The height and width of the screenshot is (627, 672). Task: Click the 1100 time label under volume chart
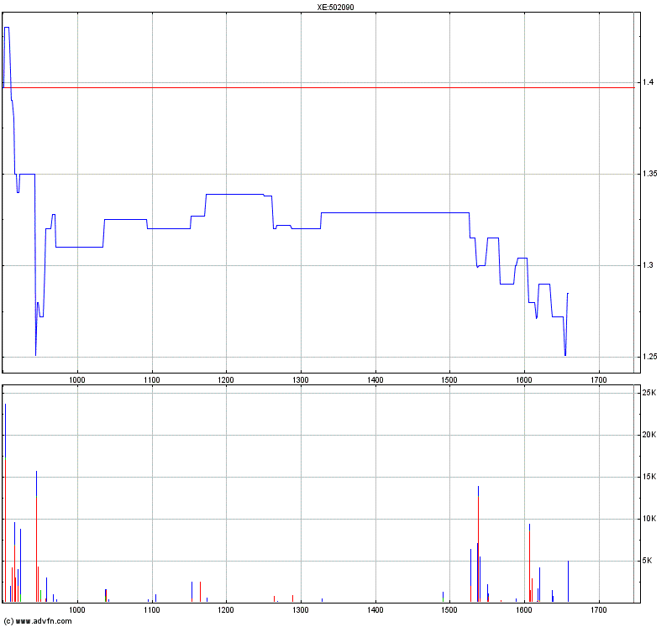coord(152,609)
